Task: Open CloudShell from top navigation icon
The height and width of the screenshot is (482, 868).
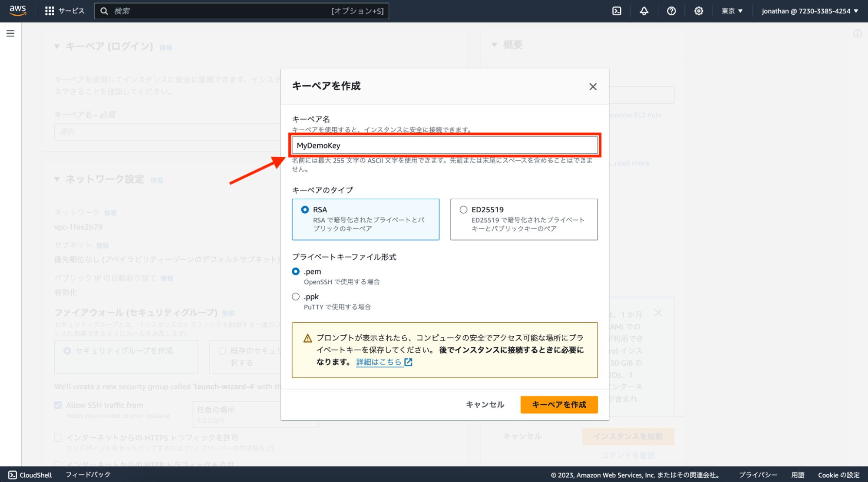Action: [x=617, y=11]
